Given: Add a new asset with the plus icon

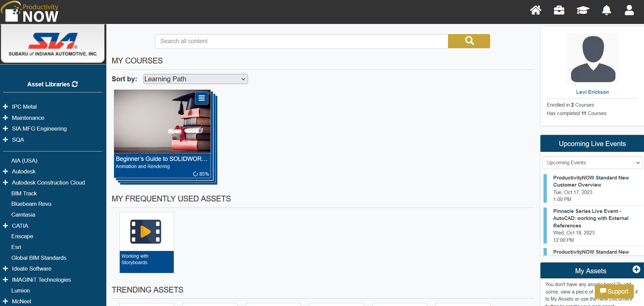Looking at the screenshot, I should [637, 270].
